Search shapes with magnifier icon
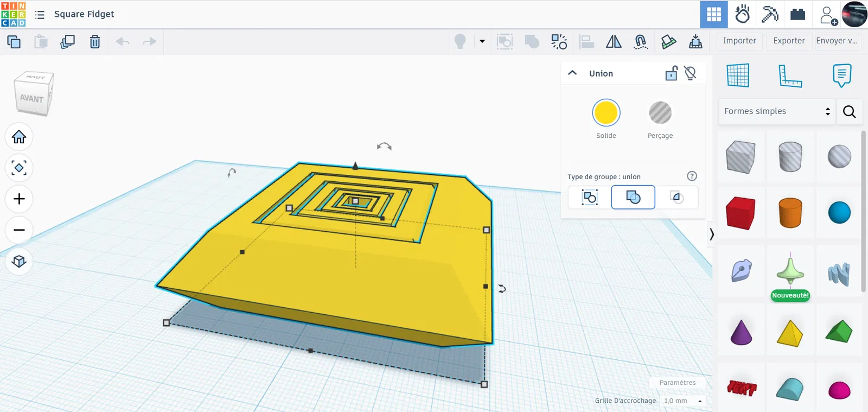The image size is (868, 412). coord(849,112)
